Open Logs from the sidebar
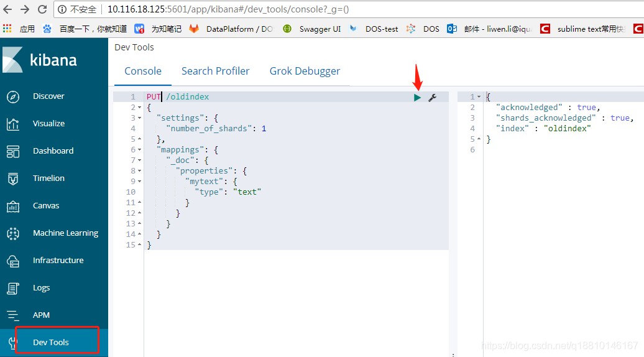The image size is (644, 357). point(41,287)
